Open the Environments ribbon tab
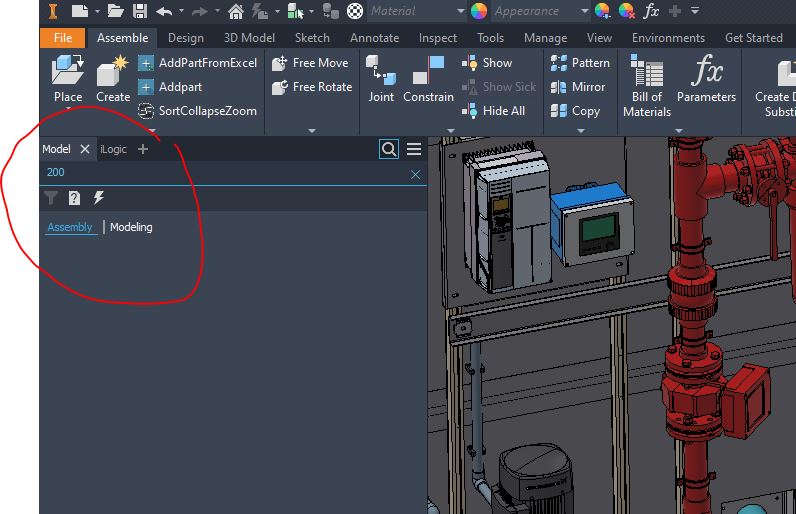 coord(668,38)
